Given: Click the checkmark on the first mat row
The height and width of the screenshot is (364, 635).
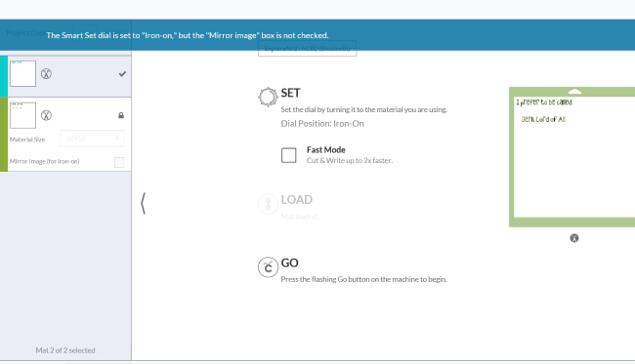Looking at the screenshot, I should [122, 74].
